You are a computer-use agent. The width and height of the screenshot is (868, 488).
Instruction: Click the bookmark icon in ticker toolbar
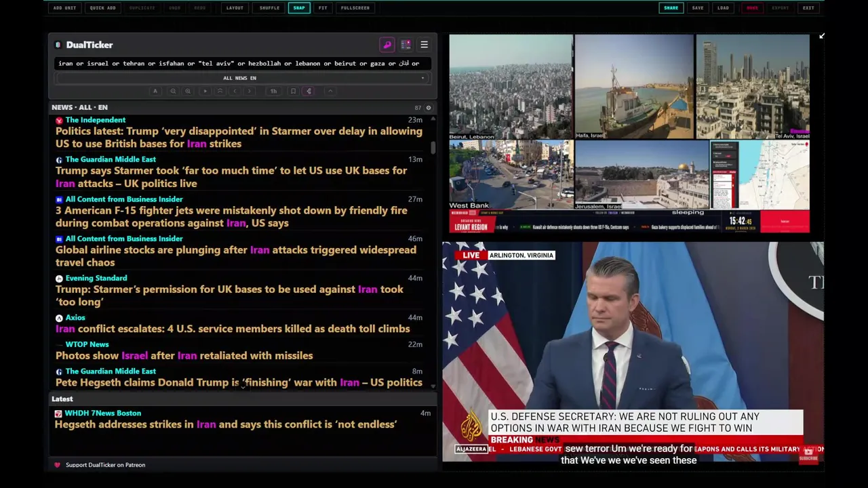tap(293, 91)
